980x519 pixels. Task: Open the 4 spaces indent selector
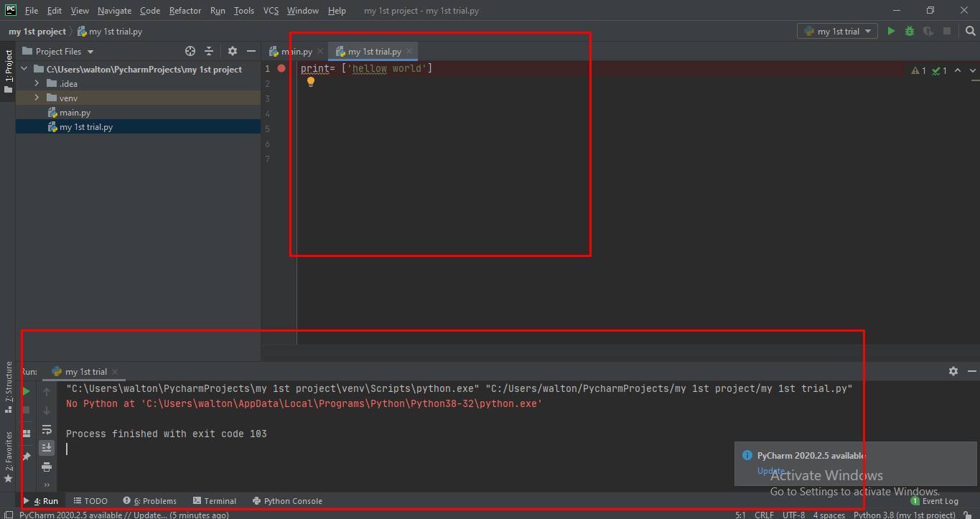pyautogui.click(x=829, y=515)
